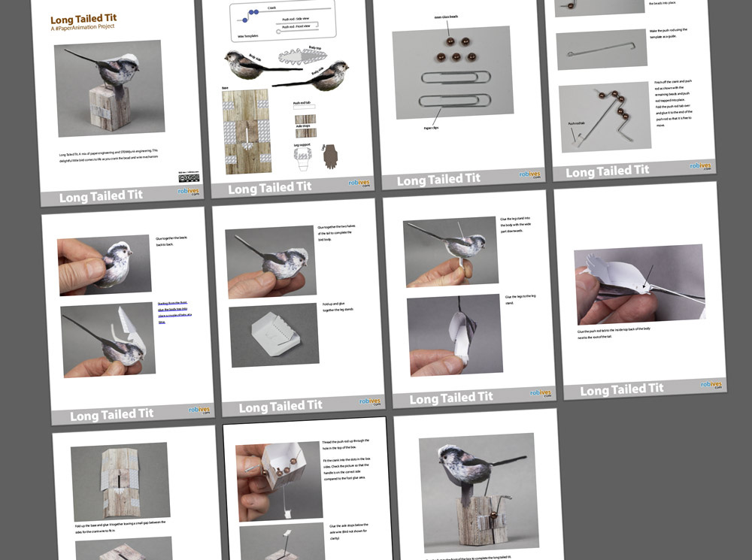Click 'Fold up the base and glue it together' caption
The image size is (752, 560).
[x=120, y=528]
